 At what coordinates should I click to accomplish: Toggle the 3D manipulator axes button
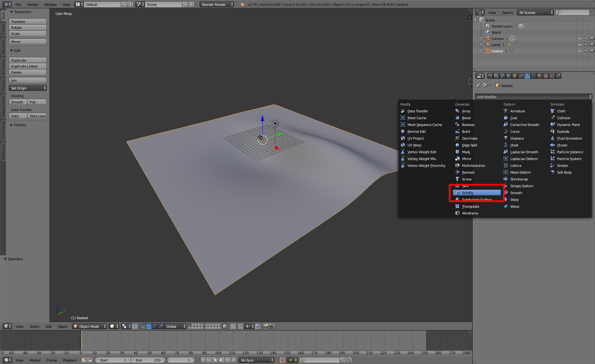pyautogui.click(x=142, y=326)
